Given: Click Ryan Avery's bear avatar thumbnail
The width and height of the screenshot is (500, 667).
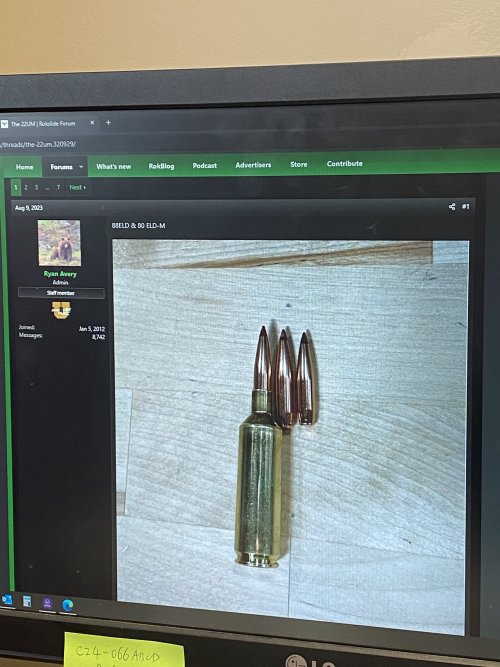Looking at the screenshot, I should point(59,243).
